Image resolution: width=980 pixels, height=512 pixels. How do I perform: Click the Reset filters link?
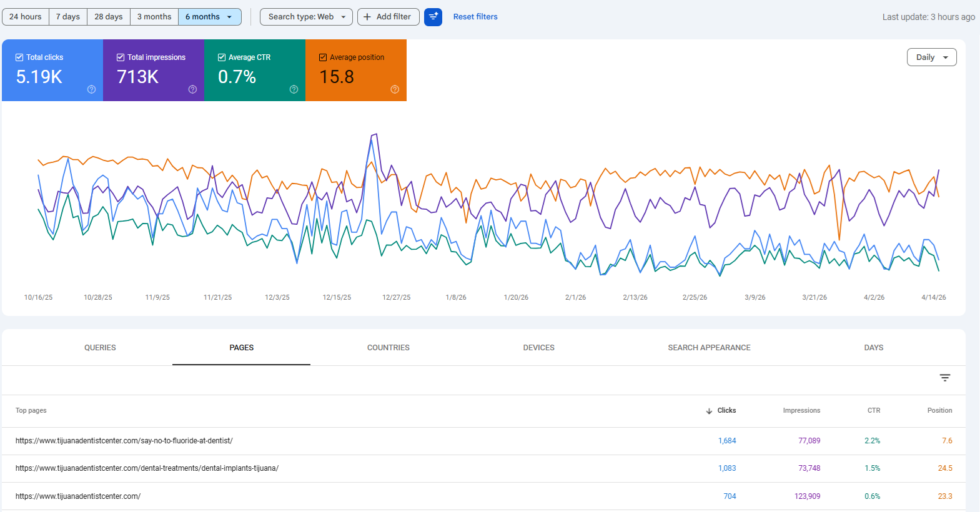(x=475, y=17)
